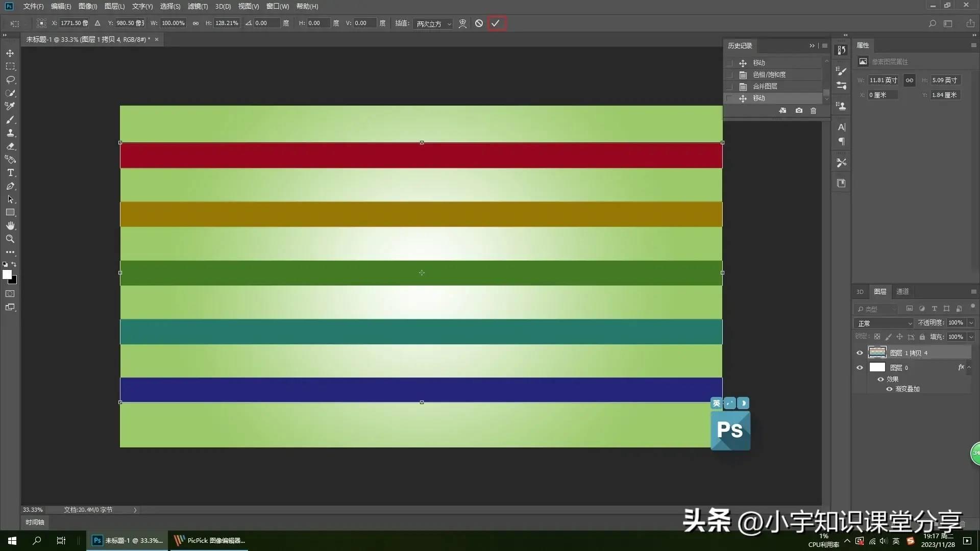The height and width of the screenshot is (551, 980).
Task: Select the Lasso tool
Action: point(10,80)
